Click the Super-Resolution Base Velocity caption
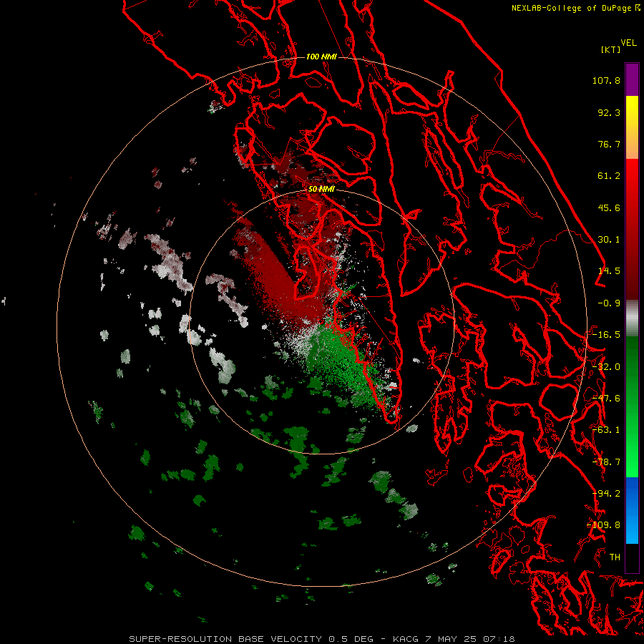The height and width of the screenshot is (644, 644). click(321, 639)
